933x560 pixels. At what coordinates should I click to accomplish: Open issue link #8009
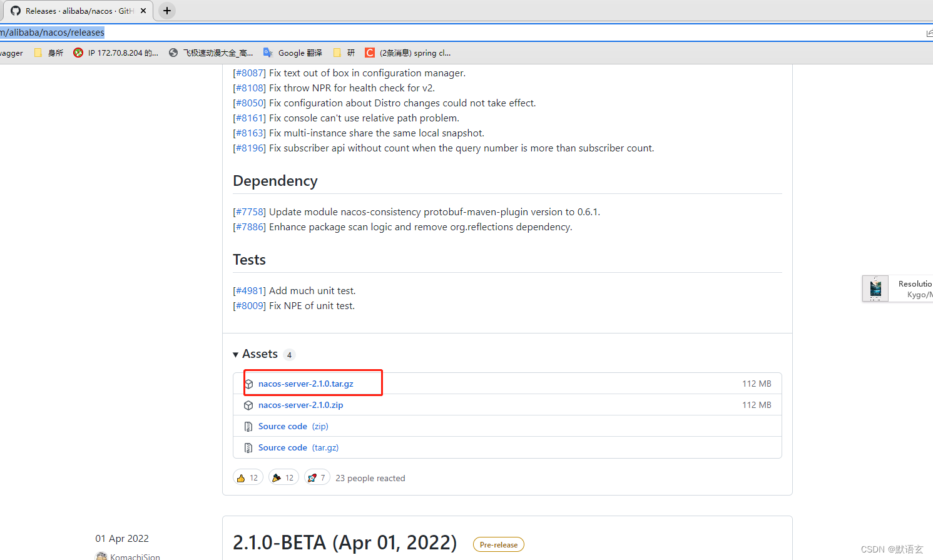(249, 306)
